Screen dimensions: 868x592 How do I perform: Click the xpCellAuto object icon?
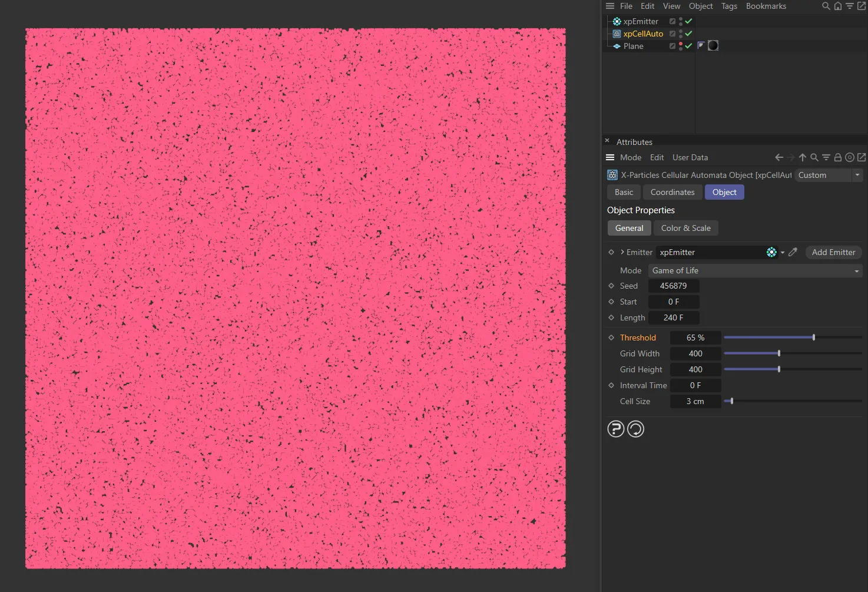pos(617,34)
